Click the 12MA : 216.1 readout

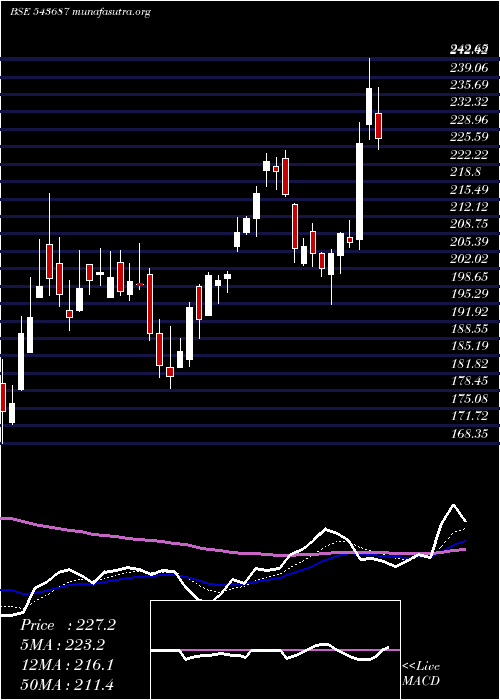[x=66, y=665]
